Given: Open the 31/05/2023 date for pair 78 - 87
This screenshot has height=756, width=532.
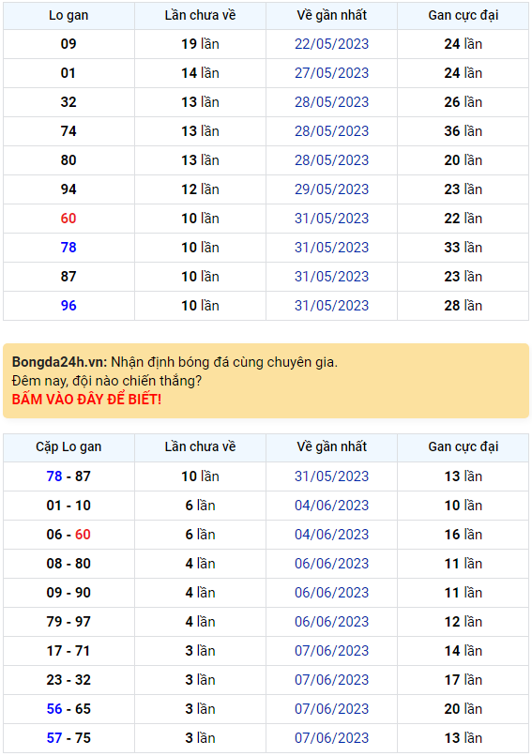Looking at the screenshot, I should pos(332,476).
